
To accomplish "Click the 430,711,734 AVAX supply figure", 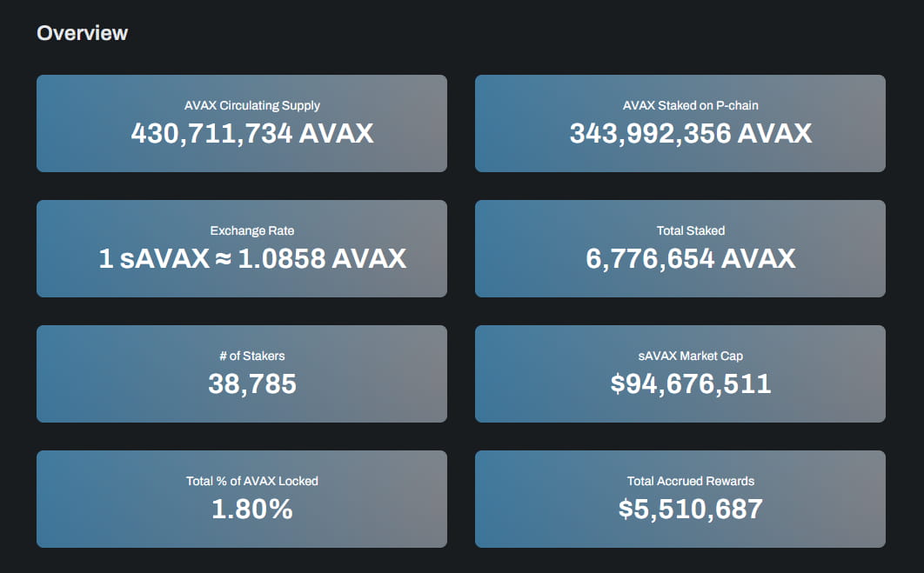I will (x=251, y=134).
